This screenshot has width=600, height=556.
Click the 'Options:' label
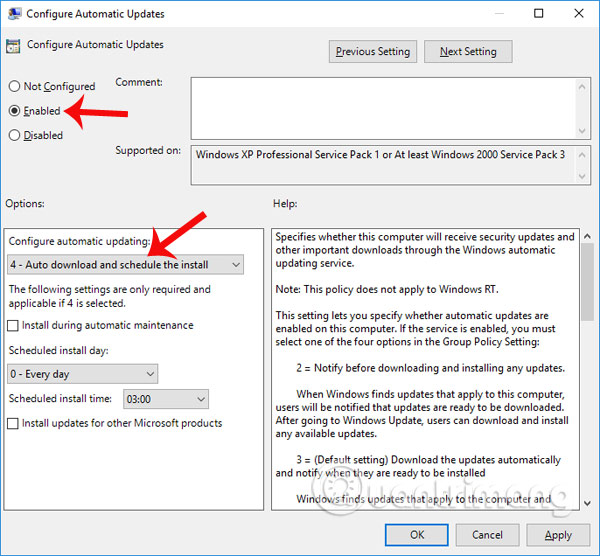pyautogui.click(x=25, y=204)
